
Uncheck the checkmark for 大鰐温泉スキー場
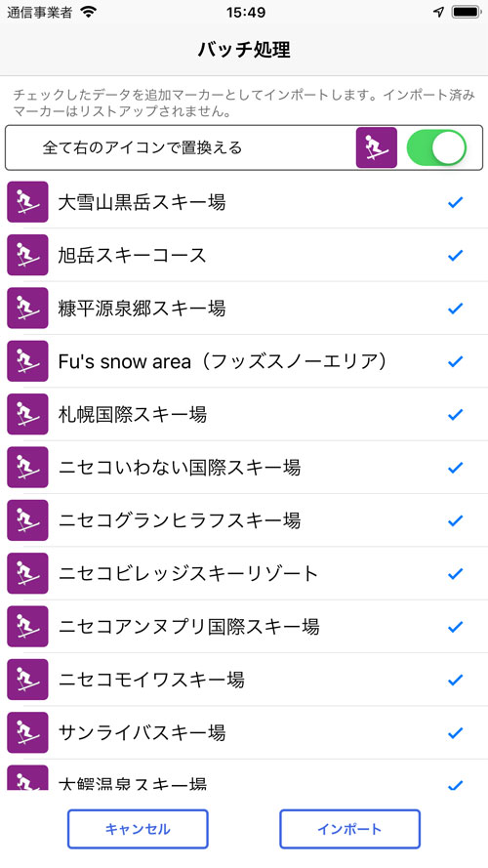(456, 784)
